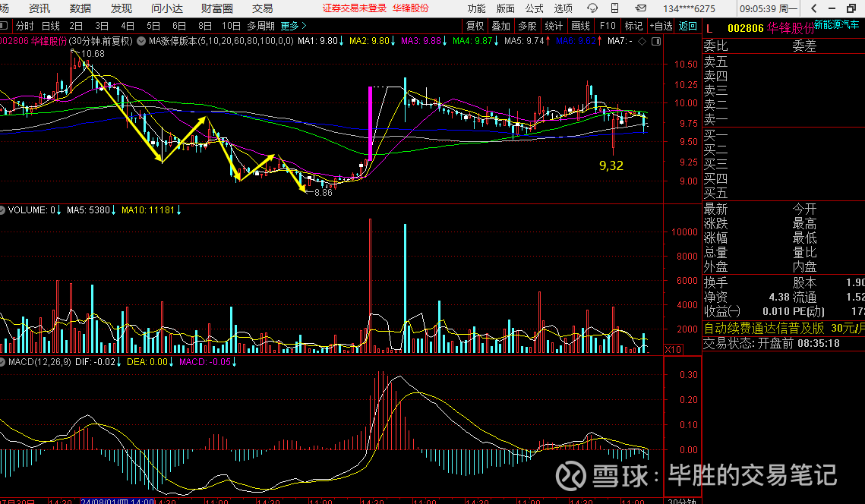This screenshot has height=504, width=865.
Task: Expand the VOLUME indicator round arrow
Action: pyautogui.click(x=4, y=209)
